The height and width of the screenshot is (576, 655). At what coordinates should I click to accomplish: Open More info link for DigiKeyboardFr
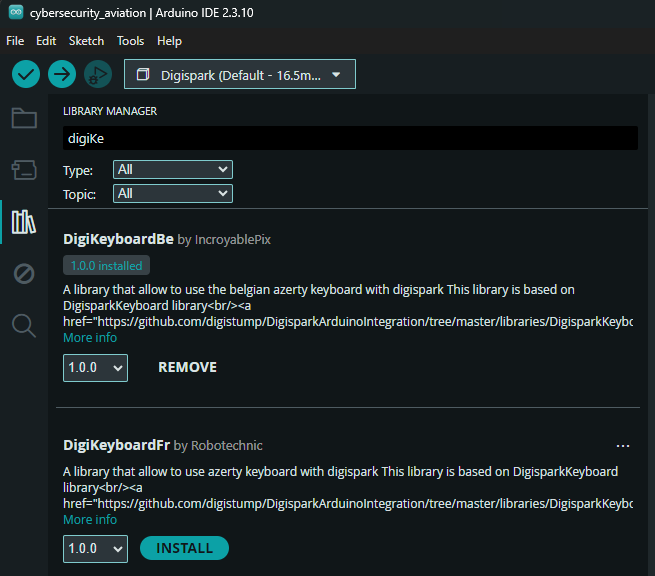click(x=90, y=520)
